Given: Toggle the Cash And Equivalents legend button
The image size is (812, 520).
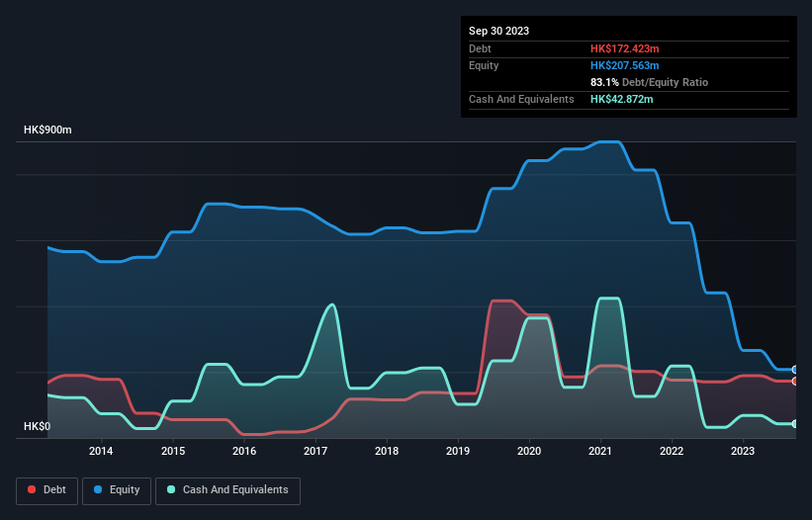Looking at the screenshot, I should (227, 490).
